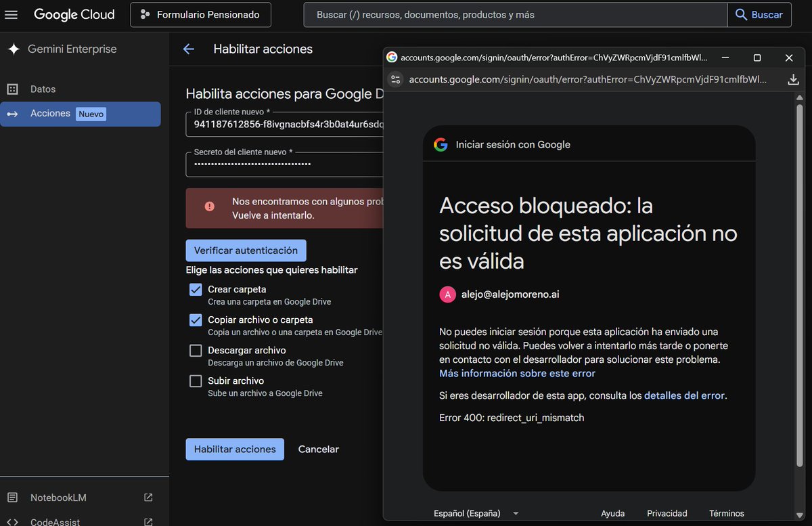Click the Gemini Enterprise sparkle icon
Screen dimensions: 812x526
(13, 49)
